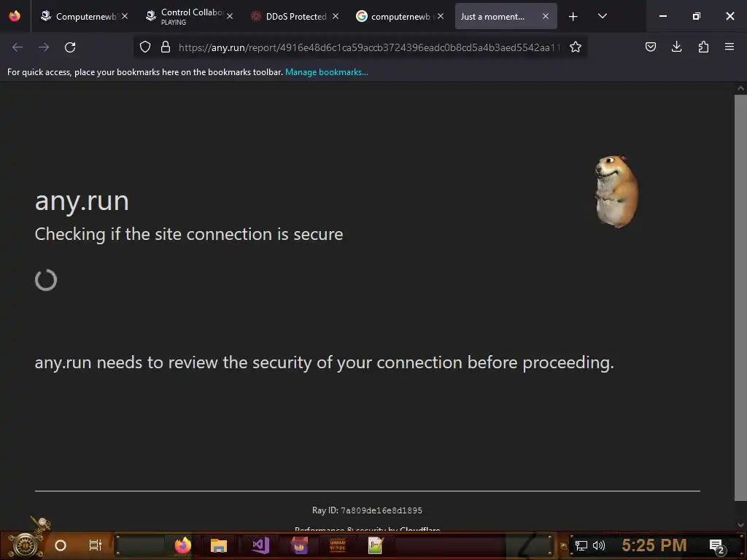Click the page vertical scrollbar thumb

tap(740, 297)
